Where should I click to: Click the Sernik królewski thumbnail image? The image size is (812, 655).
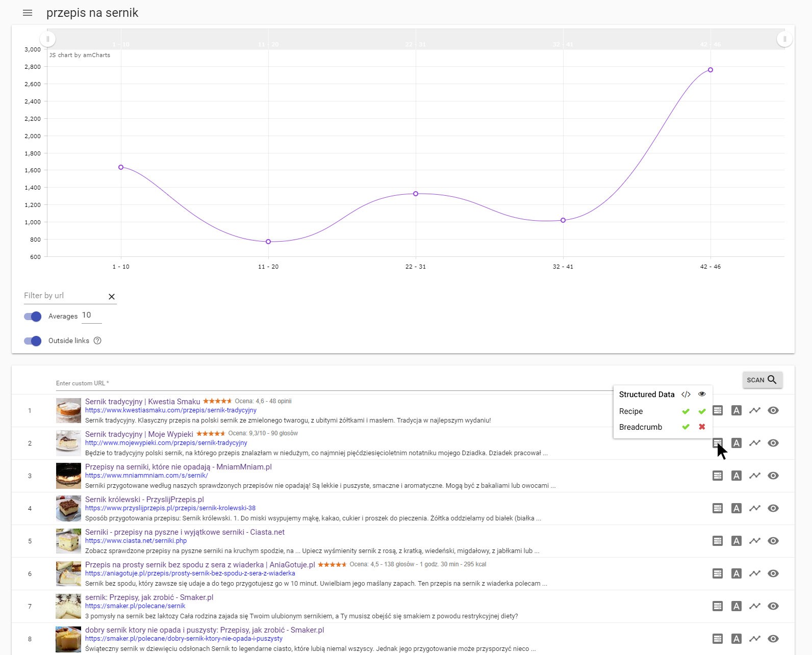click(68, 508)
